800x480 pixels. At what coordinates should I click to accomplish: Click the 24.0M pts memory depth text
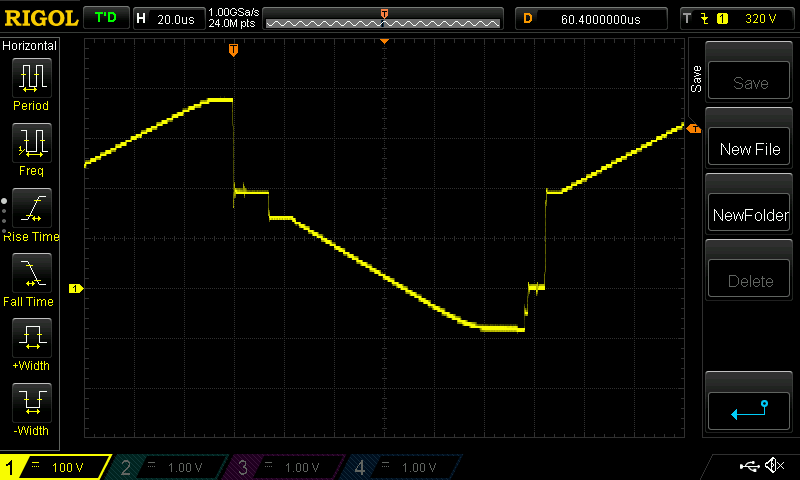click(232, 23)
